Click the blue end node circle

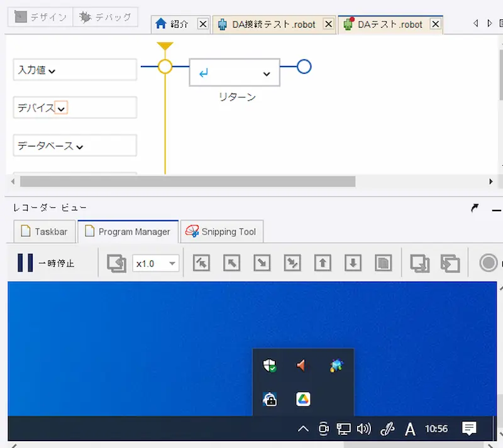(304, 67)
